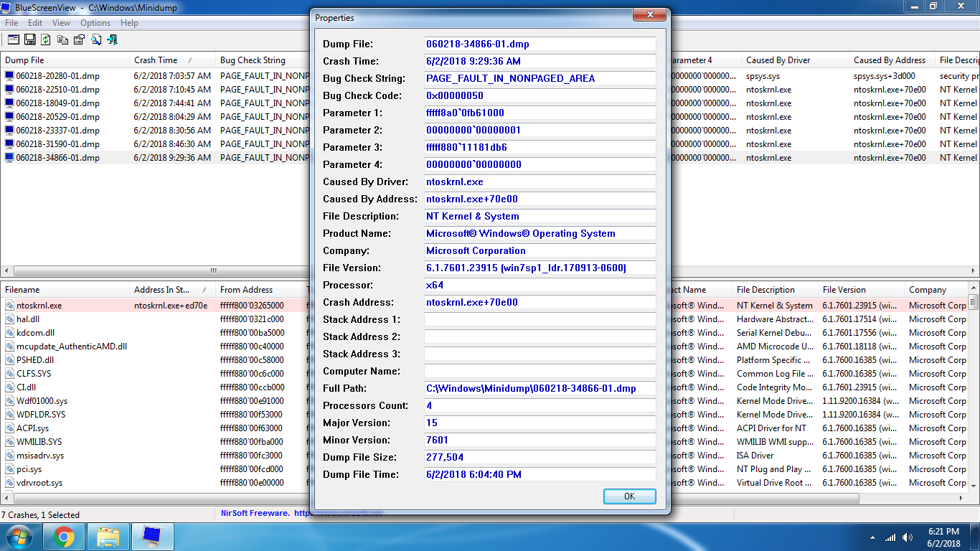Click the Copy Selected Items toolbar icon
The width and height of the screenshot is (980, 551).
(63, 39)
